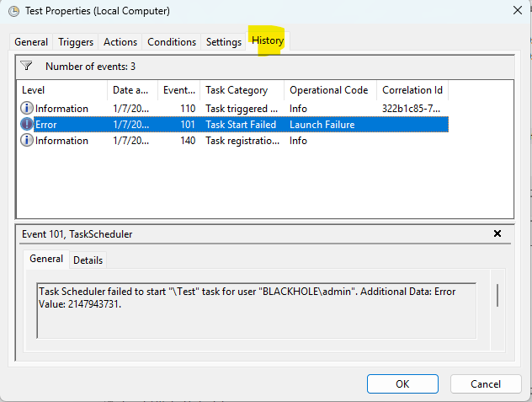This screenshot has width=532, height=402.
Task: Click the Task Scheduler clock icon in title bar
Action: pyautogui.click(x=14, y=11)
